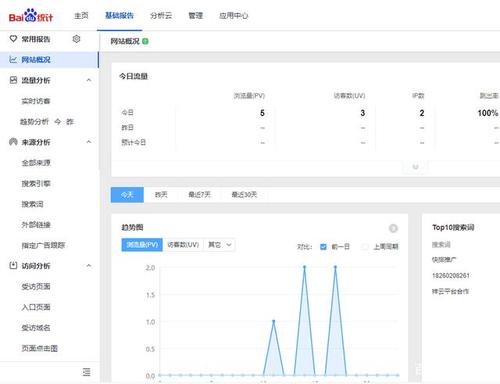500x384 pixels.
Task: Click the today UV value 3
Action: pos(363,113)
